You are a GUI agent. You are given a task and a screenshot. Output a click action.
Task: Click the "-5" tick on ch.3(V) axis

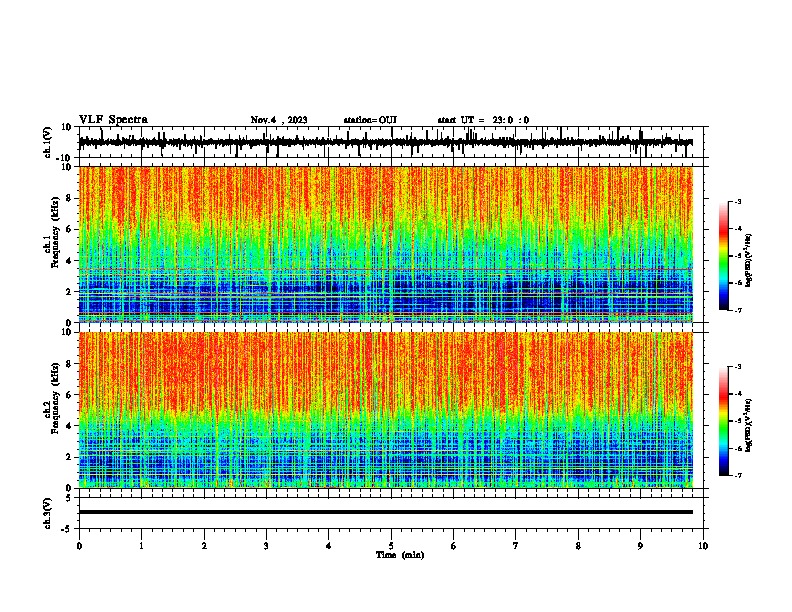coord(68,529)
